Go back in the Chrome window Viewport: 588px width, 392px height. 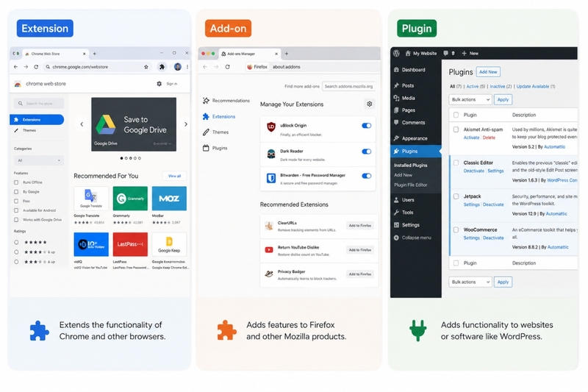[15, 67]
